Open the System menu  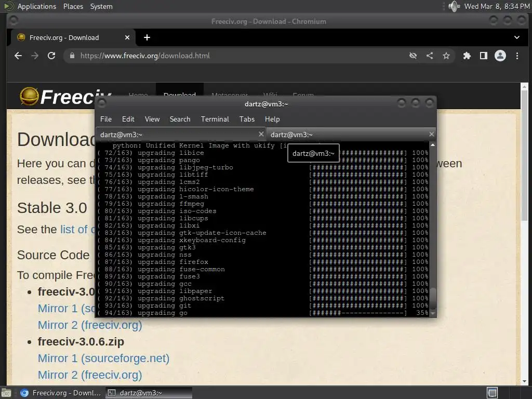pos(101,6)
